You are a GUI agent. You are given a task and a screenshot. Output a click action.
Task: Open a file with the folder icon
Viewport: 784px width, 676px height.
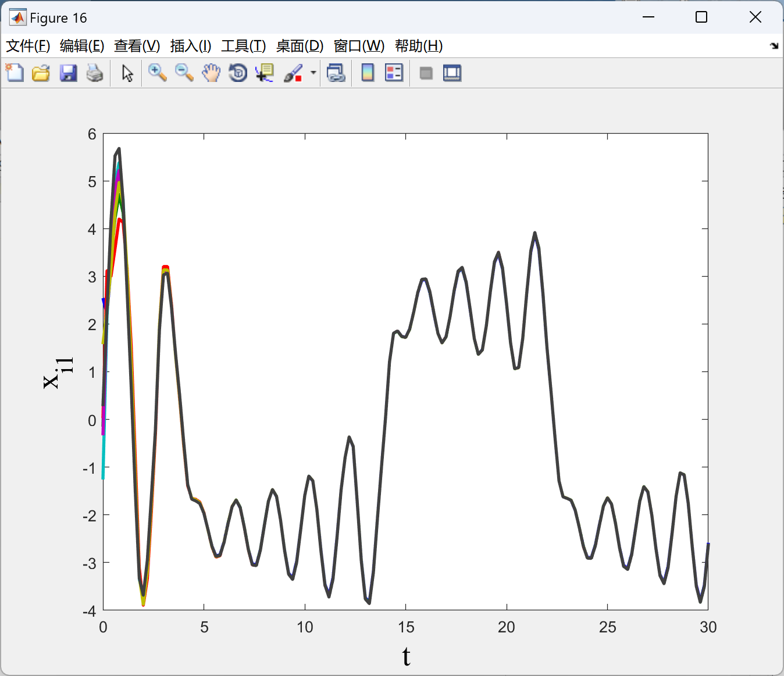pos(41,73)
